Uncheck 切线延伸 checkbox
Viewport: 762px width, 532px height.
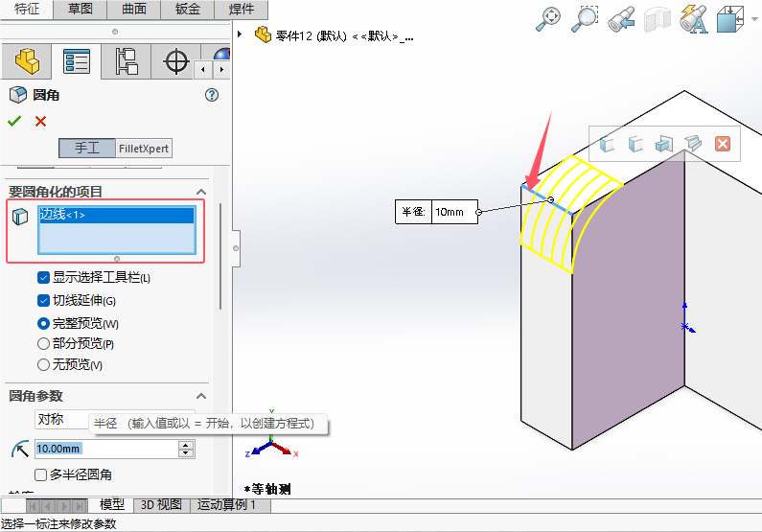pos(43,300)
